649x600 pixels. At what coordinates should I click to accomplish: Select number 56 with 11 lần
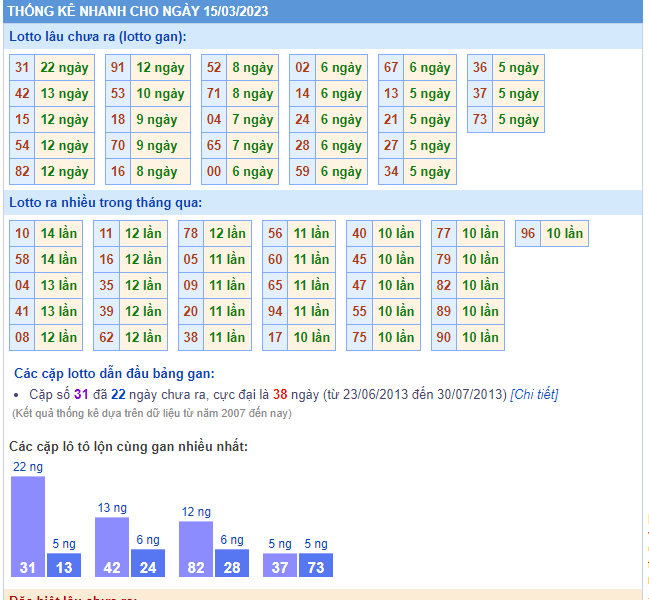click(x=275, y=234)
